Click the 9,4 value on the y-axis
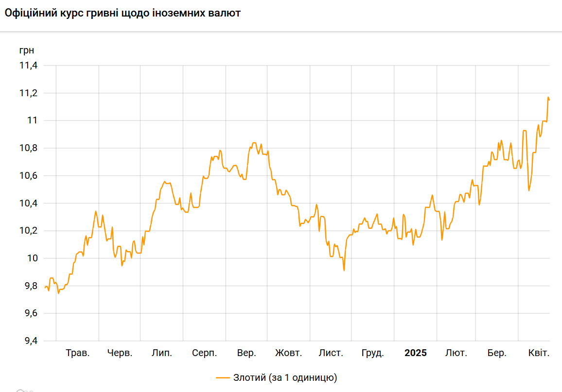Screen dimensions: 562x392 (x=28, y=341)
